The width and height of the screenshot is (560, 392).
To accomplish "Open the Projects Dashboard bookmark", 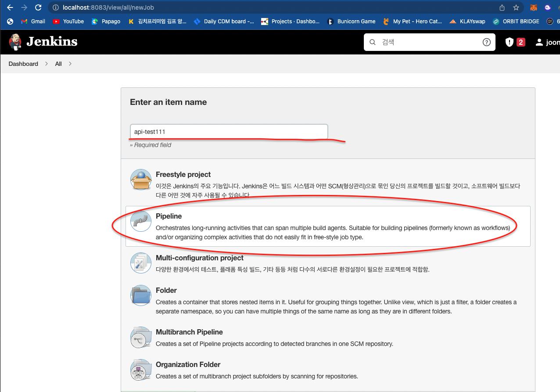I will pos(290,21).
